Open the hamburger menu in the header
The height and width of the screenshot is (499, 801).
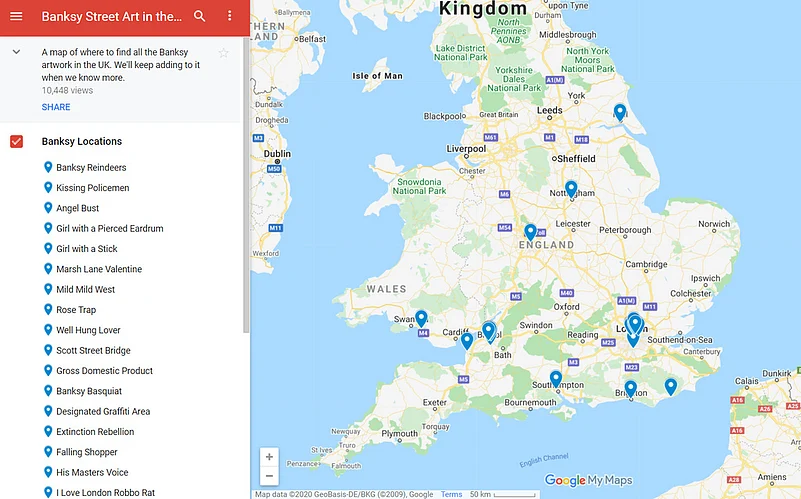[16, 16]
